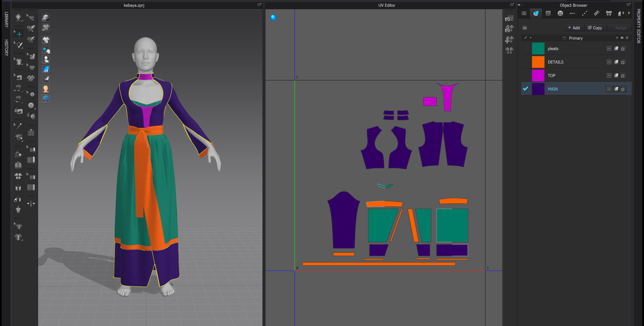Click the Copy button next to Add
This screenshot has height=326, width=644.
pyautogui.click(x=595, y=28)
